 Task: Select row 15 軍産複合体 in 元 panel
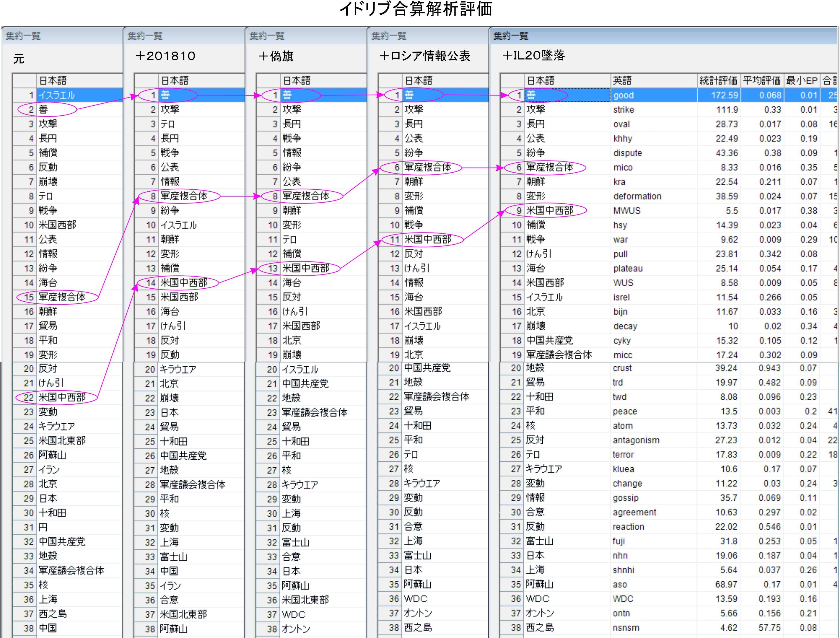click(x=62, y=297)
